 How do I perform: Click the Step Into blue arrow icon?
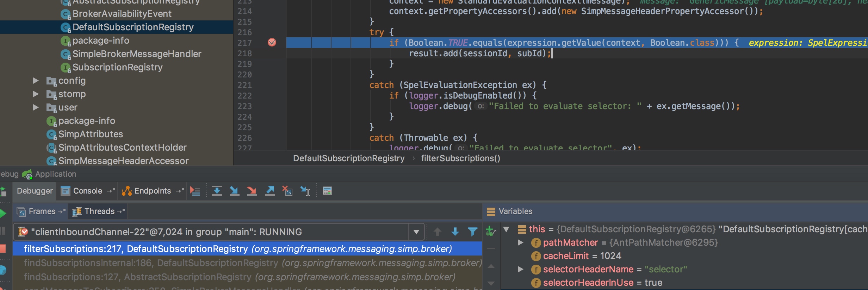tap(234, 191)
